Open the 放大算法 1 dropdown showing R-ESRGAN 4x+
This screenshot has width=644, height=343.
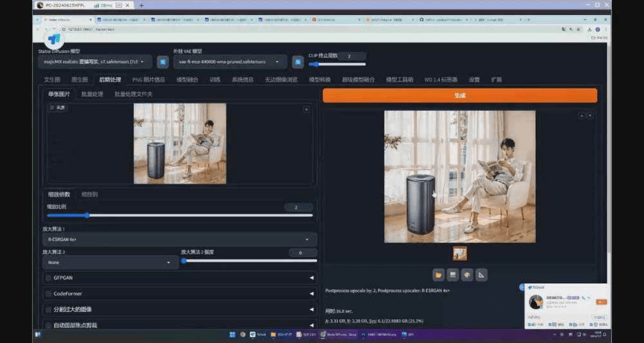[180, 239]
